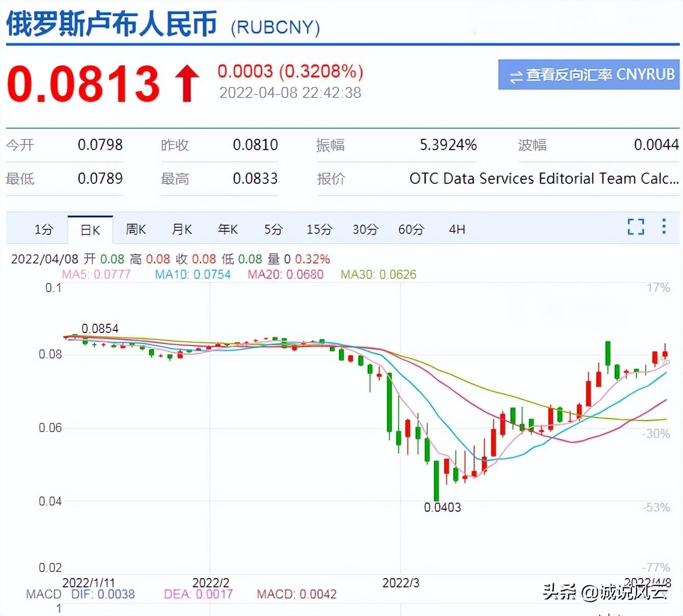The image size is (683, 616).
Task: Select the 年K yearly chart tab
Action: 228,229
